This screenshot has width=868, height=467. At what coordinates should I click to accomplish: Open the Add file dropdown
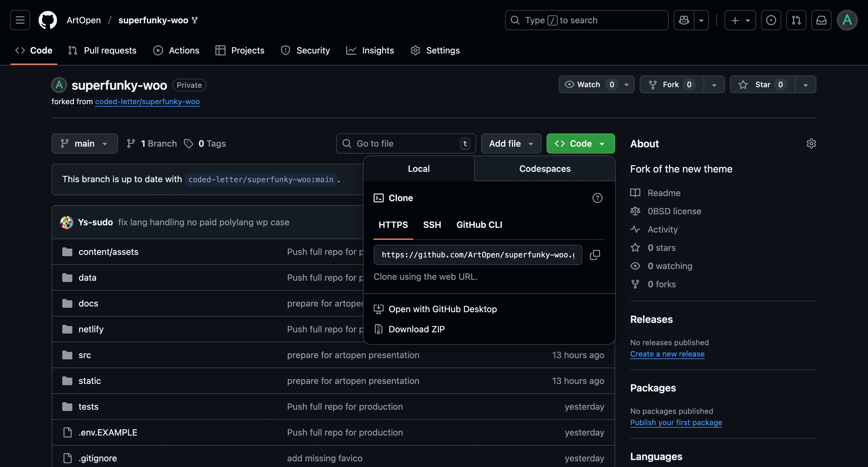pos(511,143)
